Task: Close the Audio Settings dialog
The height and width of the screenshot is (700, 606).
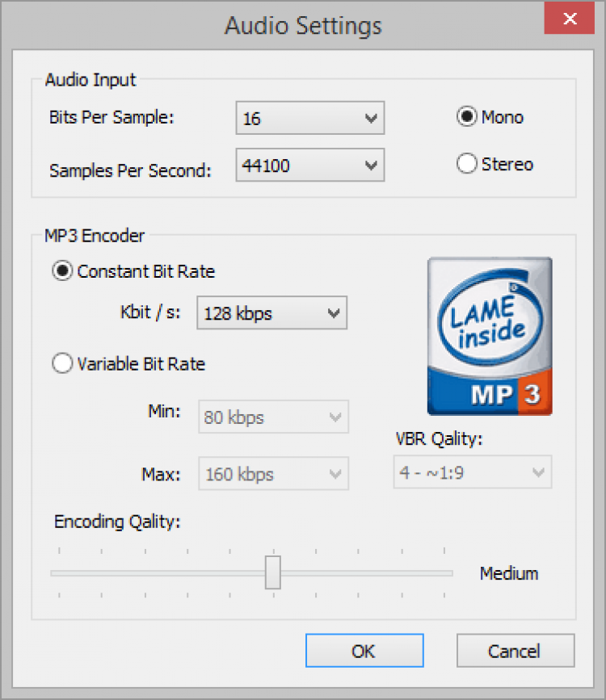Action: point(570,18)
